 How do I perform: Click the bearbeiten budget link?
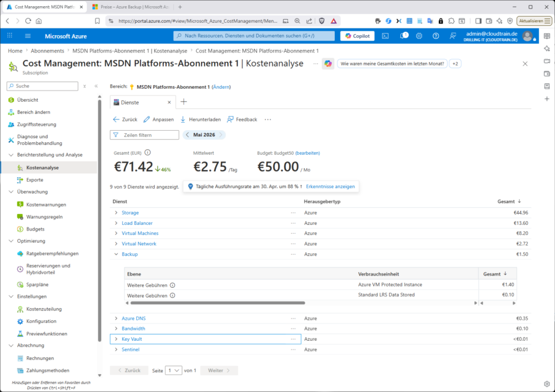(307, 153)
